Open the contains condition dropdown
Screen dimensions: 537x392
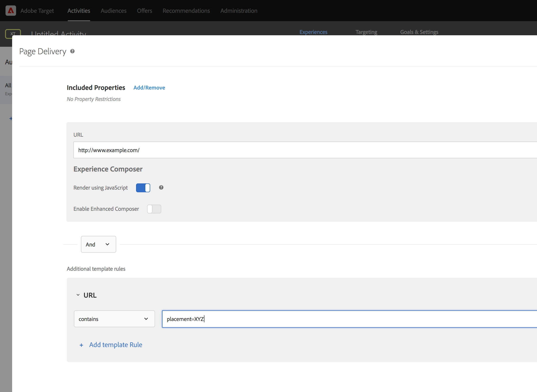click(114, 319)
